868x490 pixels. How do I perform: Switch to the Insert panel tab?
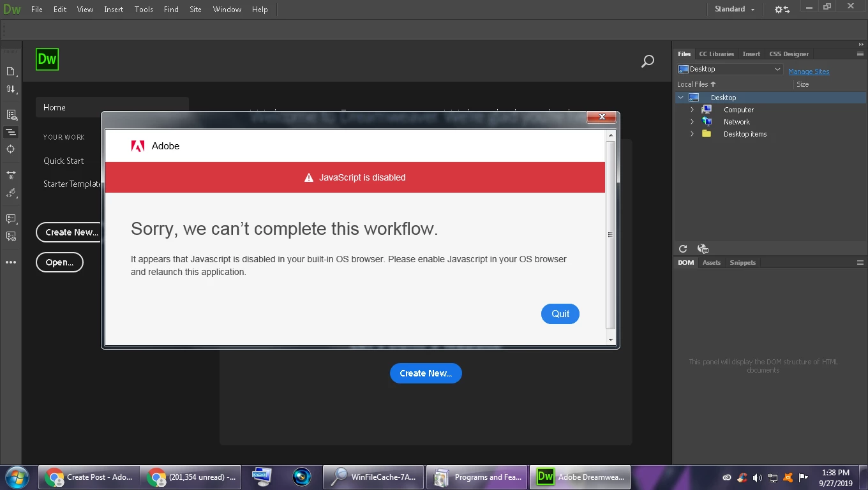[x=751, y=54]
